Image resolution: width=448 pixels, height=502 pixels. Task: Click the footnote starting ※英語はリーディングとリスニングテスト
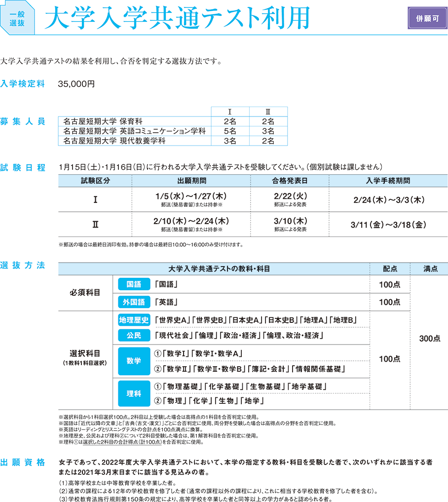[x=131, y=429]
